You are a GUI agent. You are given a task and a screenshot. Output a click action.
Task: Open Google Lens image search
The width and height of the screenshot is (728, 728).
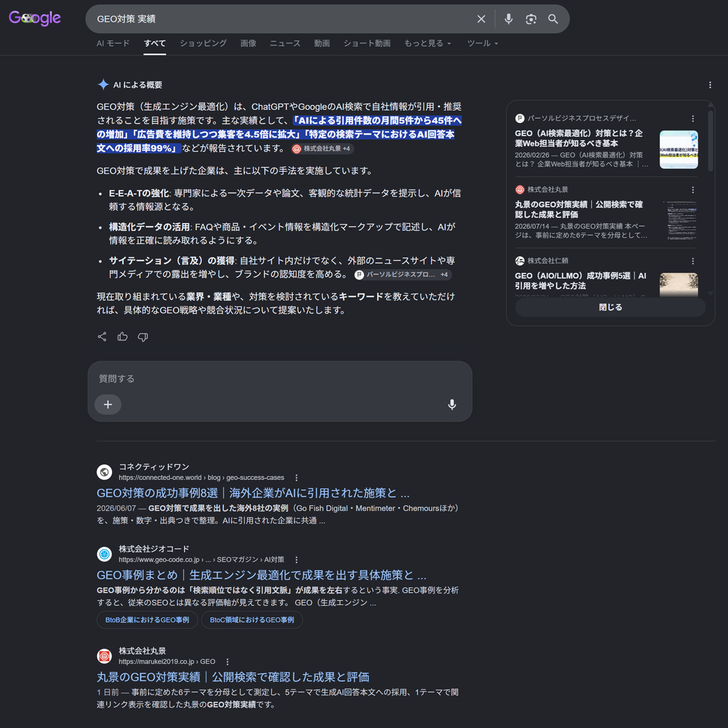point(531,19)
